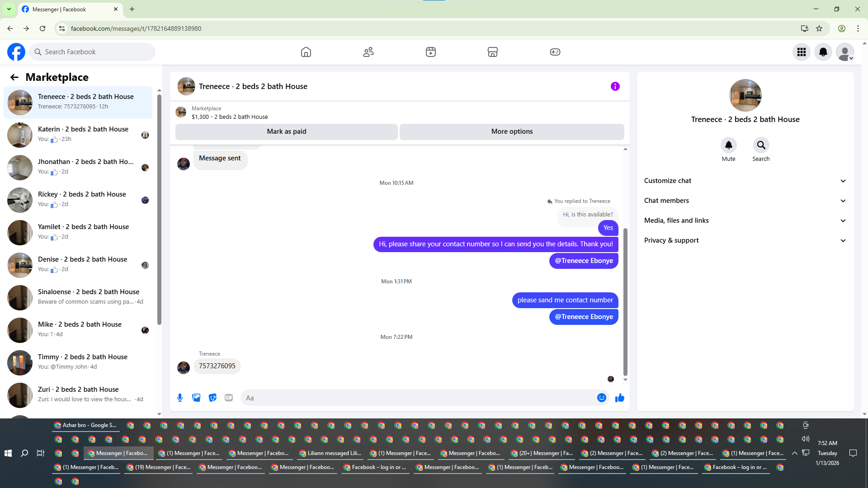Click the voice clip microphone icon
Viewport: 868px width, 488px height.
pos(180,398)
